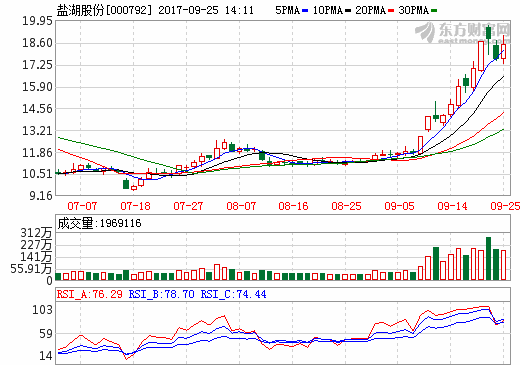Click the green 30PMA legend color swatch
The height and width of the screenshot is (365, 520).
(x=434, y=11)
